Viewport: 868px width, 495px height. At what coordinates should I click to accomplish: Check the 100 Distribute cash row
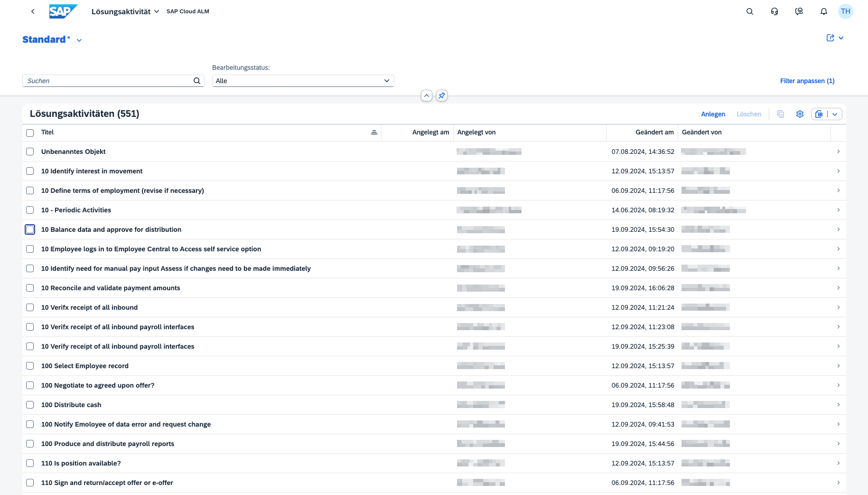[x=30, y=405]
